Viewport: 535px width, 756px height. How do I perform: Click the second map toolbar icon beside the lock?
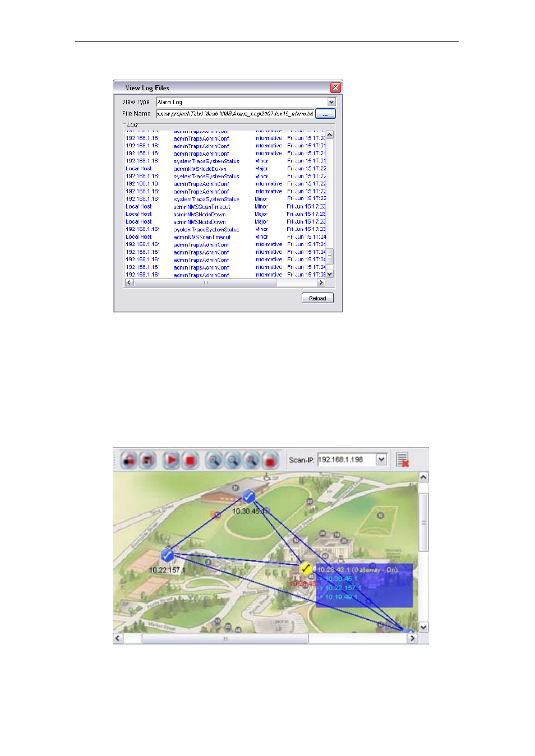click(148, 461)
